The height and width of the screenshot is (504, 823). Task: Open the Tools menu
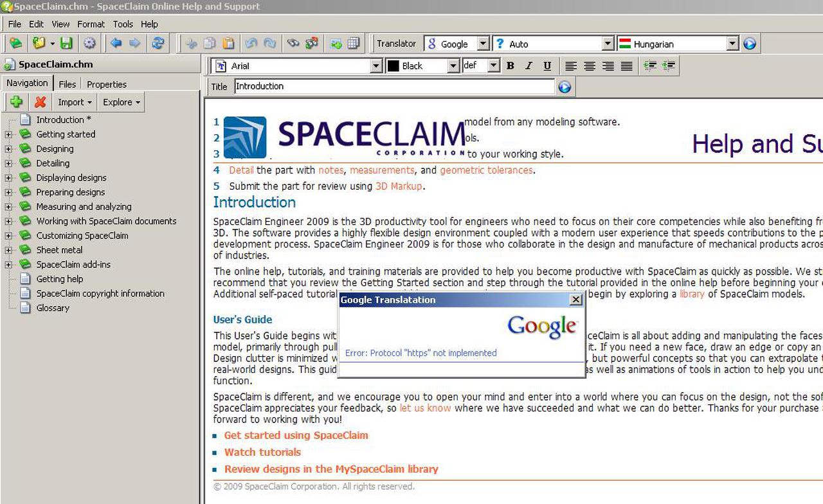pyautogui.click(x=123, y=24)
